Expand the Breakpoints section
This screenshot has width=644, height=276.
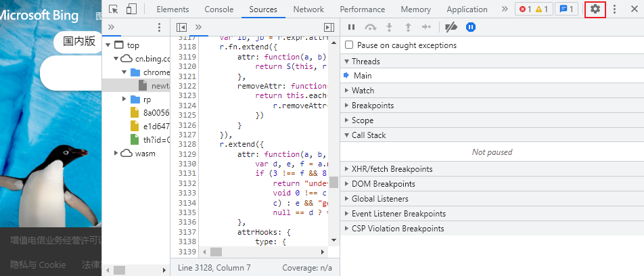[372, 106]
